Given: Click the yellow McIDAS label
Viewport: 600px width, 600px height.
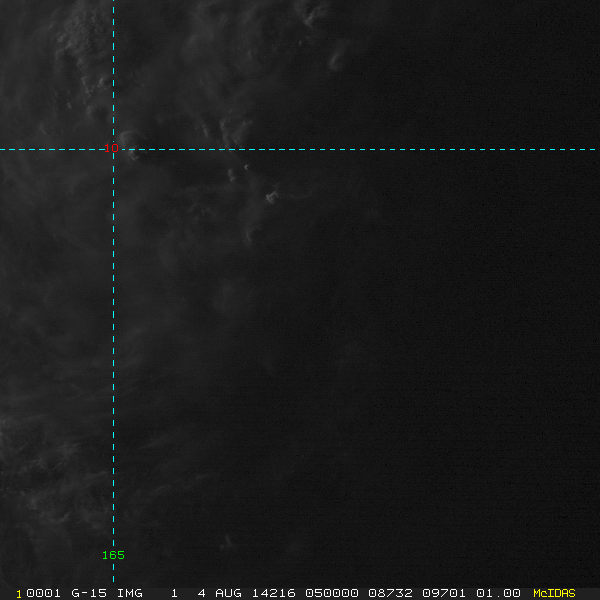Looking at the screenshot, I should (x=554, y=593).
